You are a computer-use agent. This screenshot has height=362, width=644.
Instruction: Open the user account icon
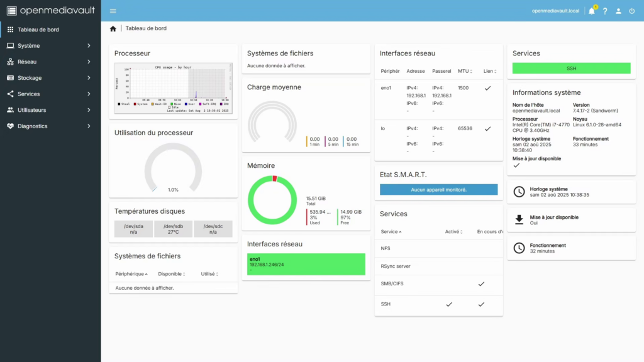pyautogui.click(x=618, y=11)
